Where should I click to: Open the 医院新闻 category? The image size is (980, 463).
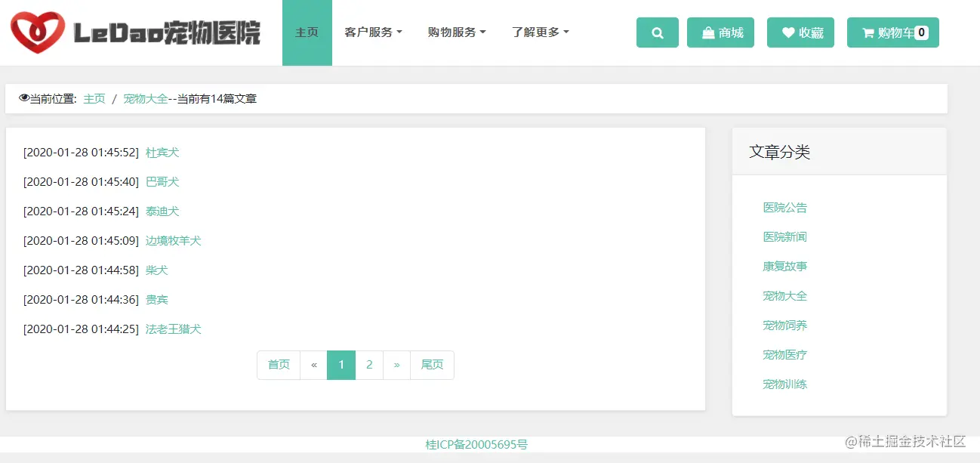click(785, 237)
